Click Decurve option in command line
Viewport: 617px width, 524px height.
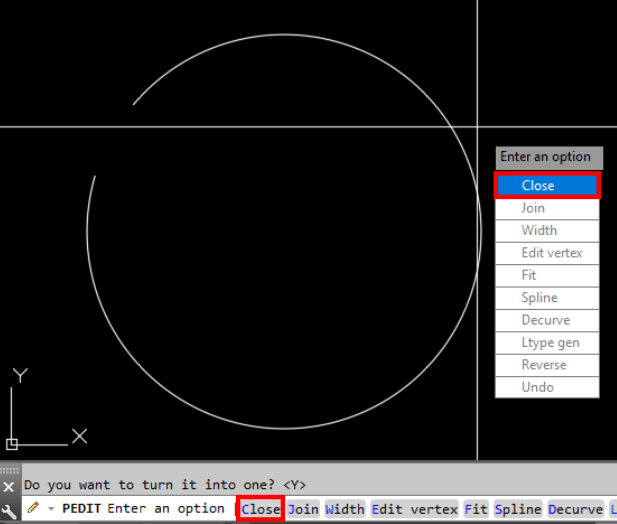point(576,509)
